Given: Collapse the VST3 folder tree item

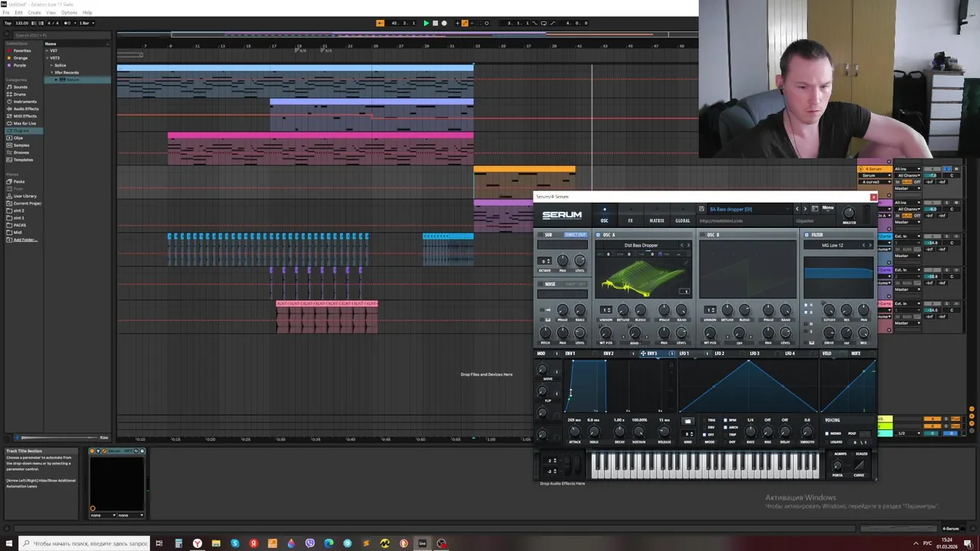Looking at the screenshot, I should coord(47,58).
